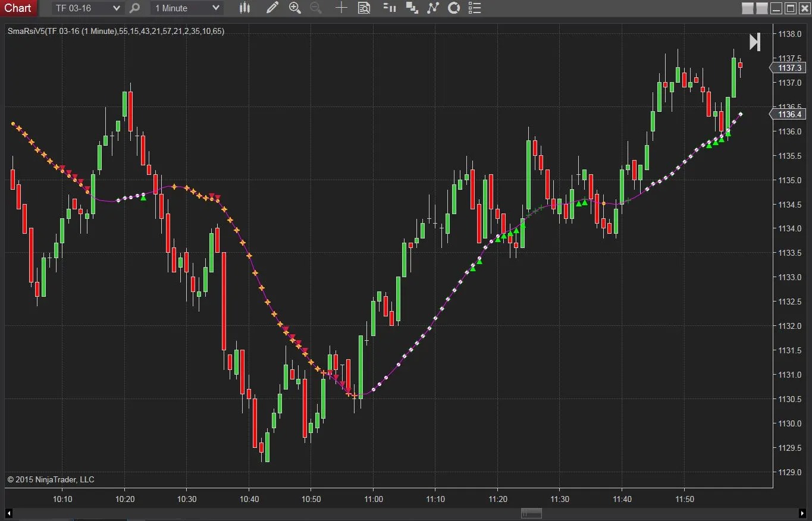Screen dimensions: 812x521
Task: Click the instrument search magnifier icon
Action: click(135, 8)
